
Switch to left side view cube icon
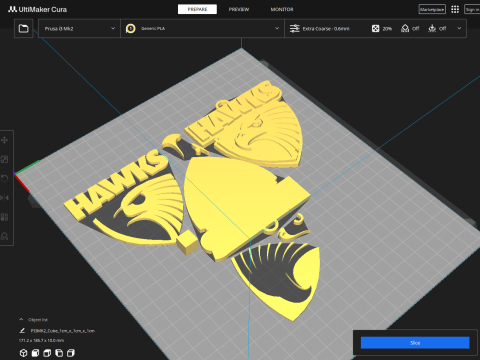pos(59,353)
